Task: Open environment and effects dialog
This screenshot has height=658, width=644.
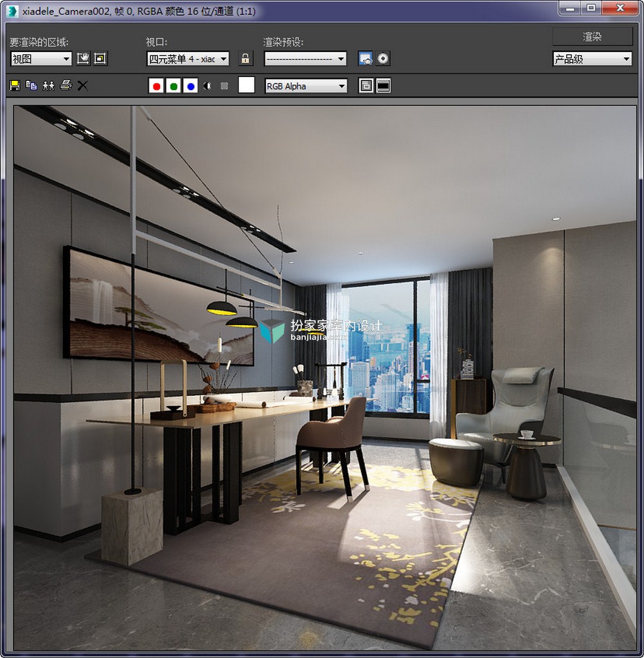Action: click(383, 58)
